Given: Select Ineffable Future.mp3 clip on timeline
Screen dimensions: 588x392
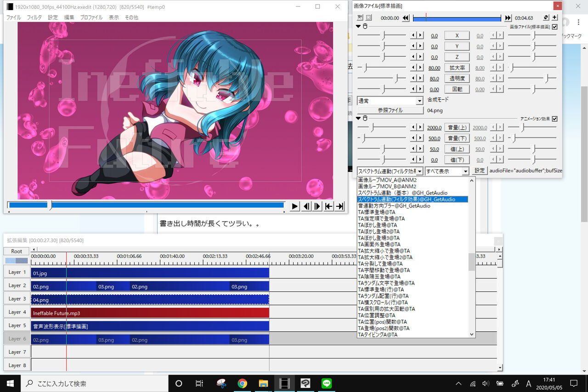Looking at the screenshot, I should [150, 313].
